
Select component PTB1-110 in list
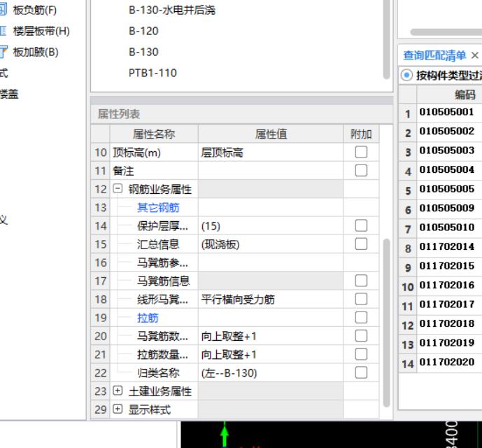point(153,73)
